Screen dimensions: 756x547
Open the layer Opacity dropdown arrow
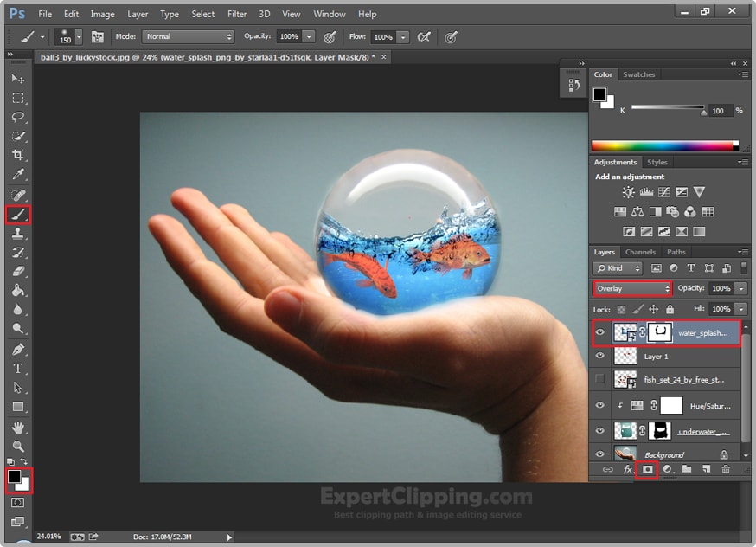[x=741, y=288]
